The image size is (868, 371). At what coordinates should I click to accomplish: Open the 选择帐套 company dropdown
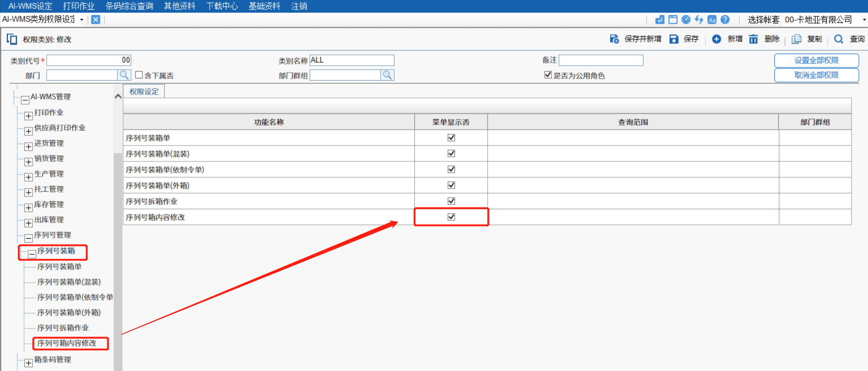pyautogui.click(x=864, y=19)
